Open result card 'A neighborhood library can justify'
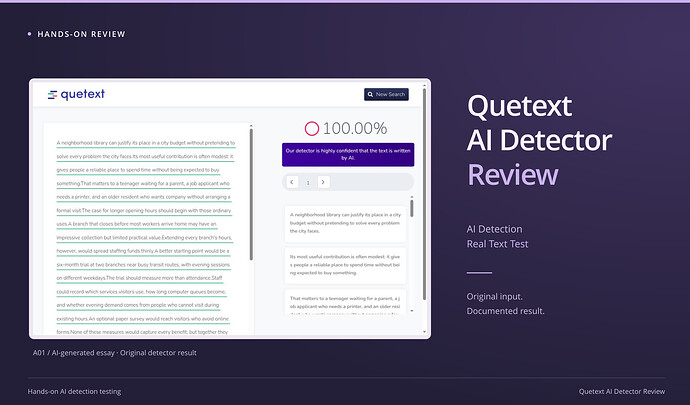This screenshot has width=690, height=405. (345, 223)
